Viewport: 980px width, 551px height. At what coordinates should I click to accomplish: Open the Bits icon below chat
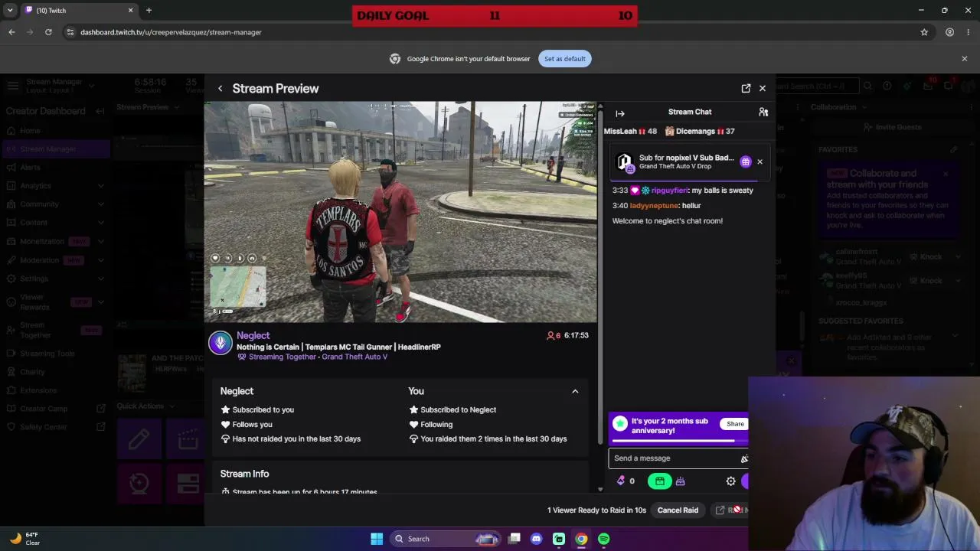point(621,481)
